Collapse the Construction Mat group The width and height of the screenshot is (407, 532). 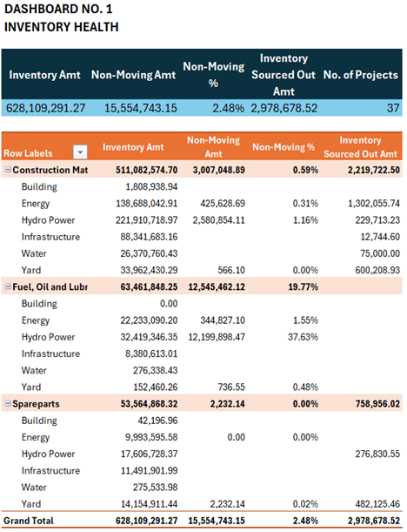(x=8, y=170)
